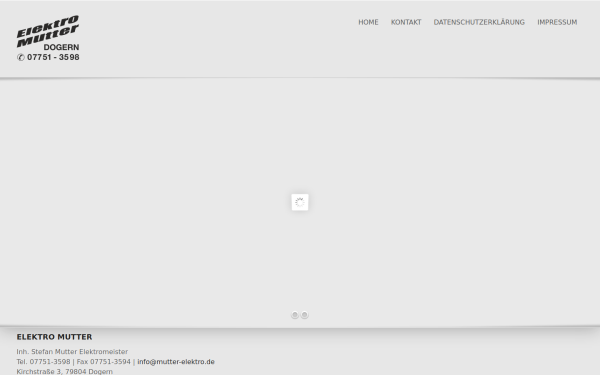The width and height of the screenshot is (600, 375).
Task: Click the 'Tel. 07751-3598' footer text
Action: [x=43, y=362]
